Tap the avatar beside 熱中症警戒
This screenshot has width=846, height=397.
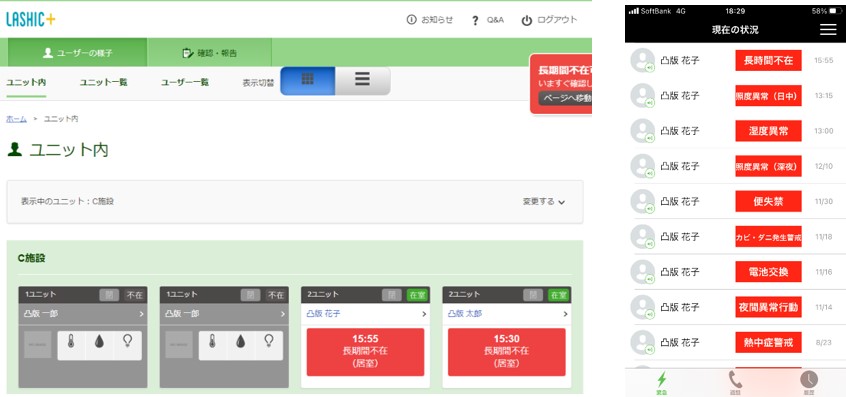pos(643,343)
